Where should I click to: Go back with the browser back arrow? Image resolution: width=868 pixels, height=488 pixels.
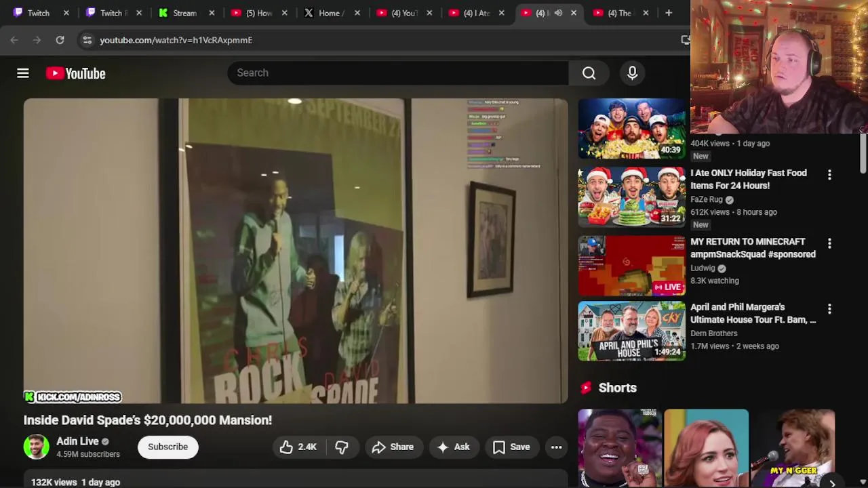[14, 40]
